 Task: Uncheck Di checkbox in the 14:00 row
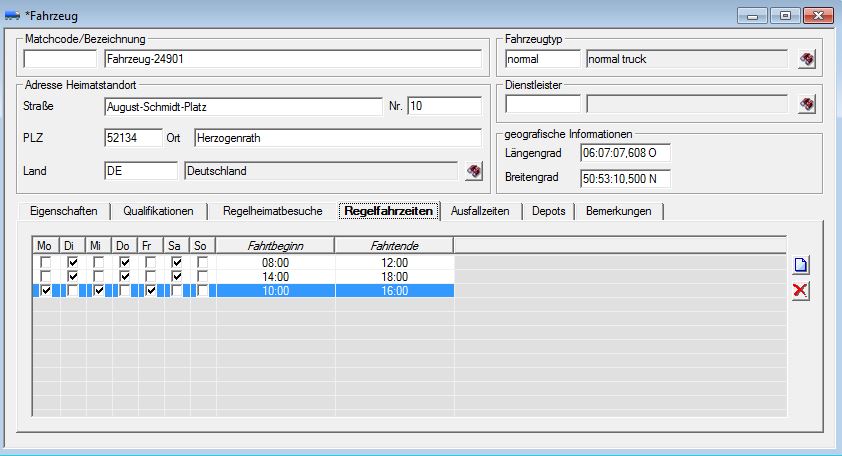pos(72,276)
